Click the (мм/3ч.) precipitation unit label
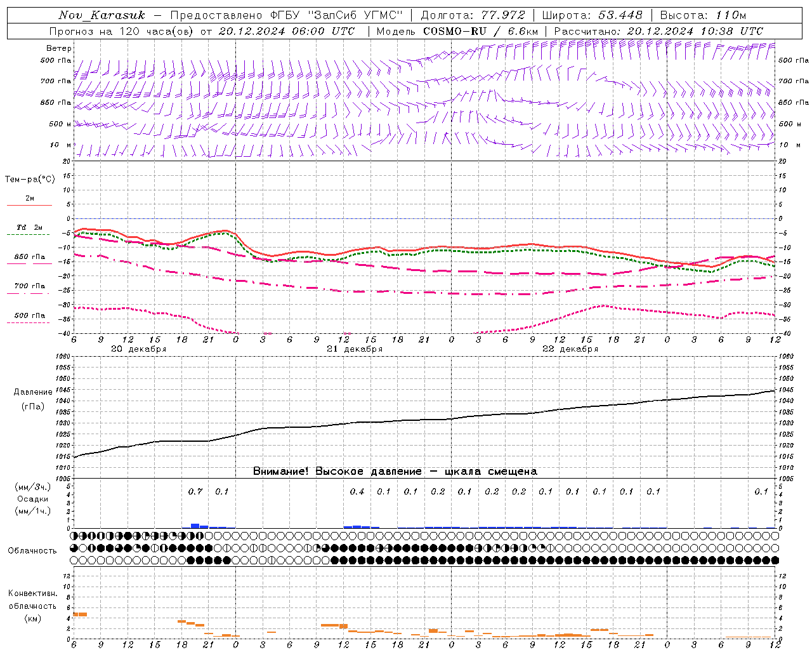The image size is (812, 650). click(x=33, y=487)
